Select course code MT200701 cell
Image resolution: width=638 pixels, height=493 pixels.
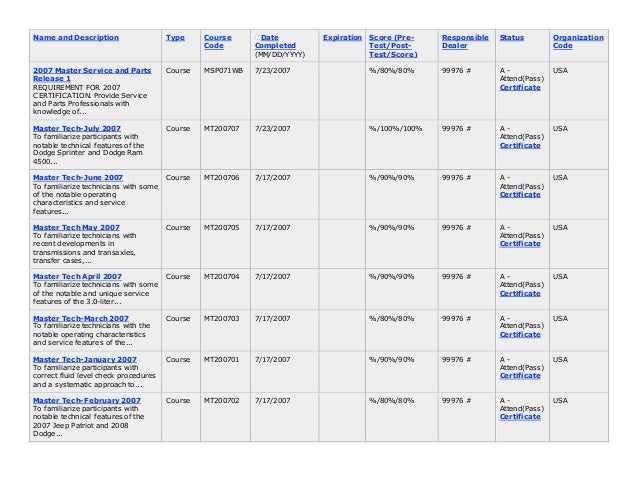[x=221, y=360]
